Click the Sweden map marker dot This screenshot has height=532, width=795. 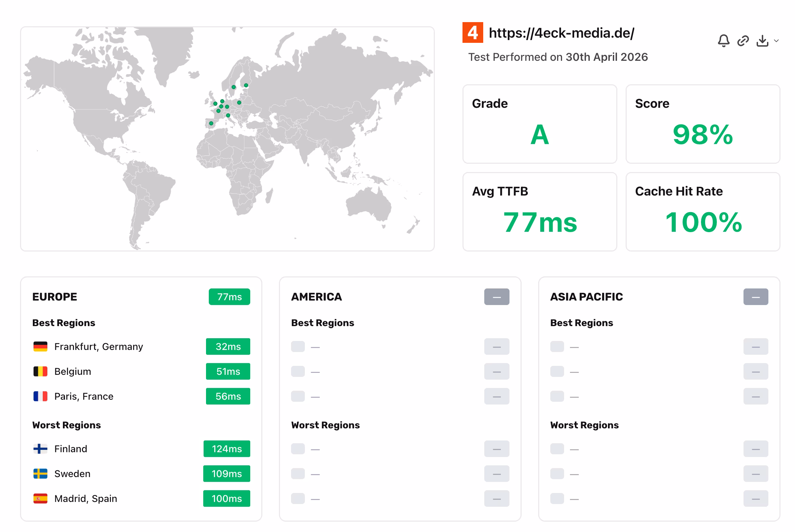pyautogui.click(x=234, y=87)
